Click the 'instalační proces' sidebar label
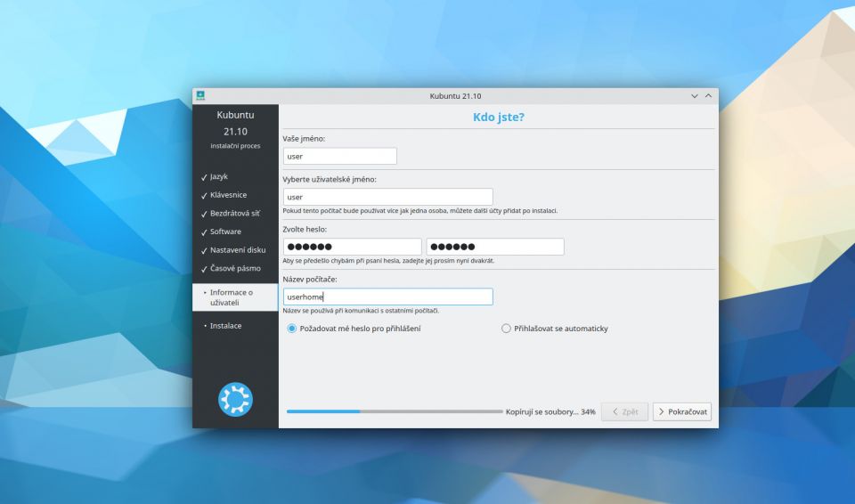The height and width of the screenshot is (504, 855). [x=235, y=146]
